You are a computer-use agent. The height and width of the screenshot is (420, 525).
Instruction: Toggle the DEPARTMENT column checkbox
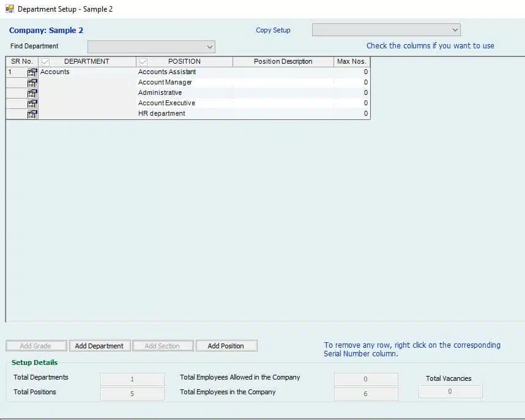[x=45, y=62]
